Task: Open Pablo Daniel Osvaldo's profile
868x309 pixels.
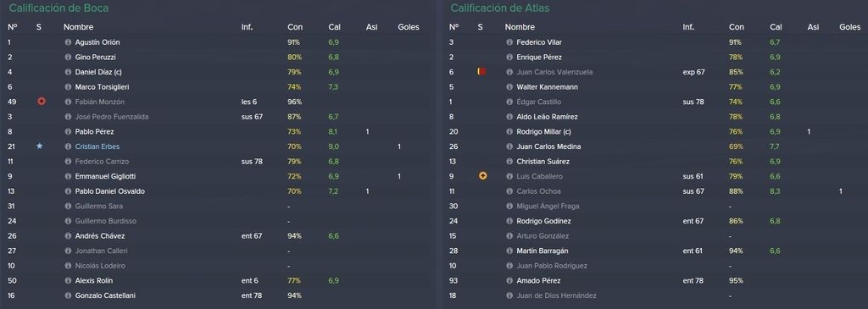Action: click(109, 191)
